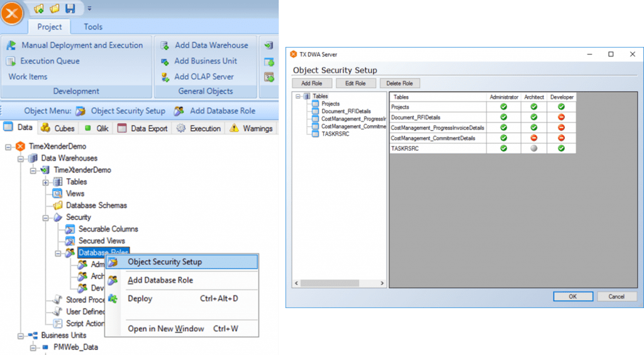Toggle Developer permission for Document_RFIDetails
Screen dimensions: 644x355
562,117
